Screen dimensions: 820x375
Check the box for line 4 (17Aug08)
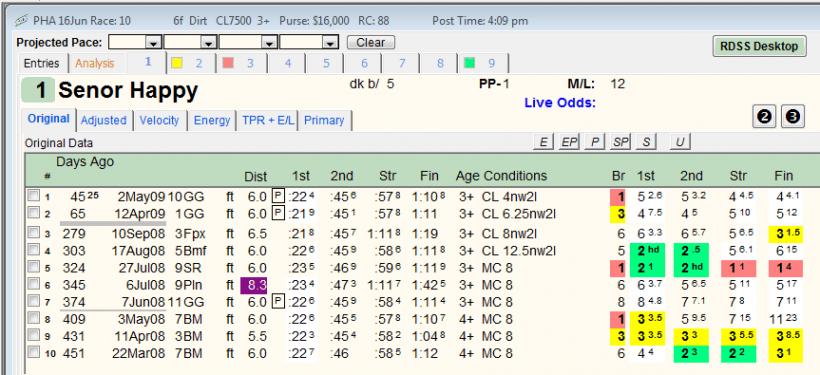click(33, 249)
